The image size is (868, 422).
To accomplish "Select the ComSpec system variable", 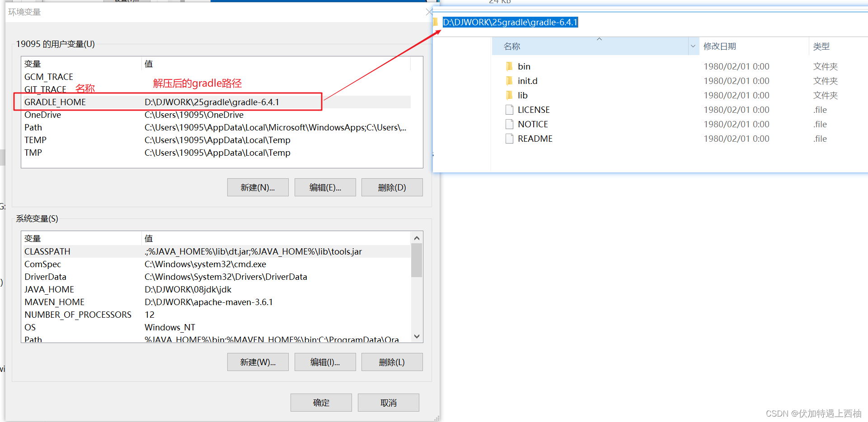I will click(x=217, y=264).
